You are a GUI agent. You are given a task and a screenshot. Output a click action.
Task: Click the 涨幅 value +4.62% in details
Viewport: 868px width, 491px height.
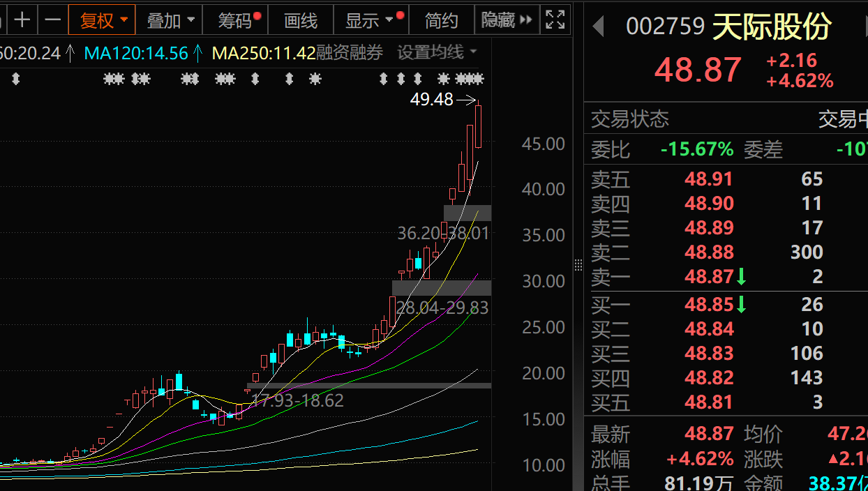point(700,460)
